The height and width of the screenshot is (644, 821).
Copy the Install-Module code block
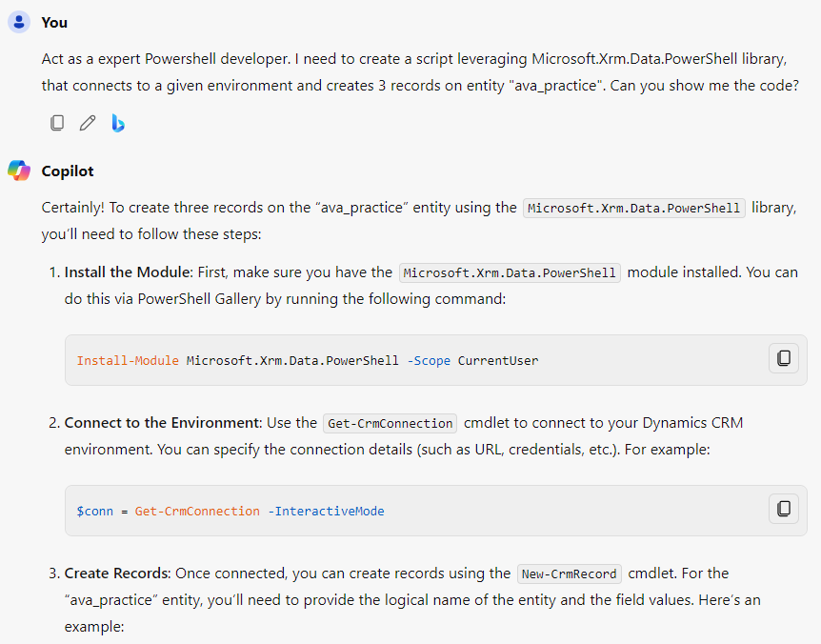pos(783,358)
